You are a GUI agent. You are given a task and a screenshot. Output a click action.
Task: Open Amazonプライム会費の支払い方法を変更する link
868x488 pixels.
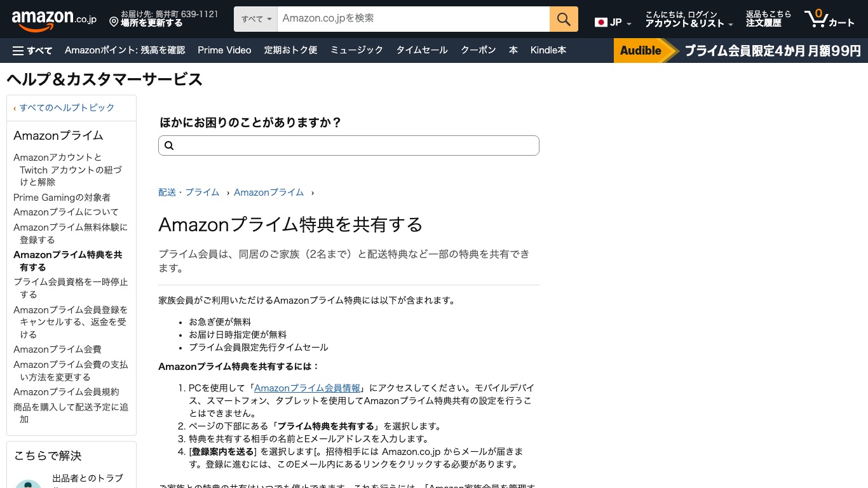(71, 370)
